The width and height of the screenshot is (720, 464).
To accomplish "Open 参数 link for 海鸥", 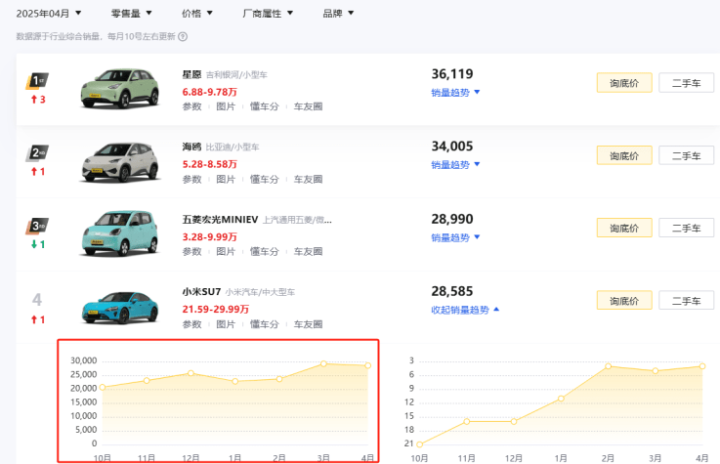I will [x=192, y=179].
